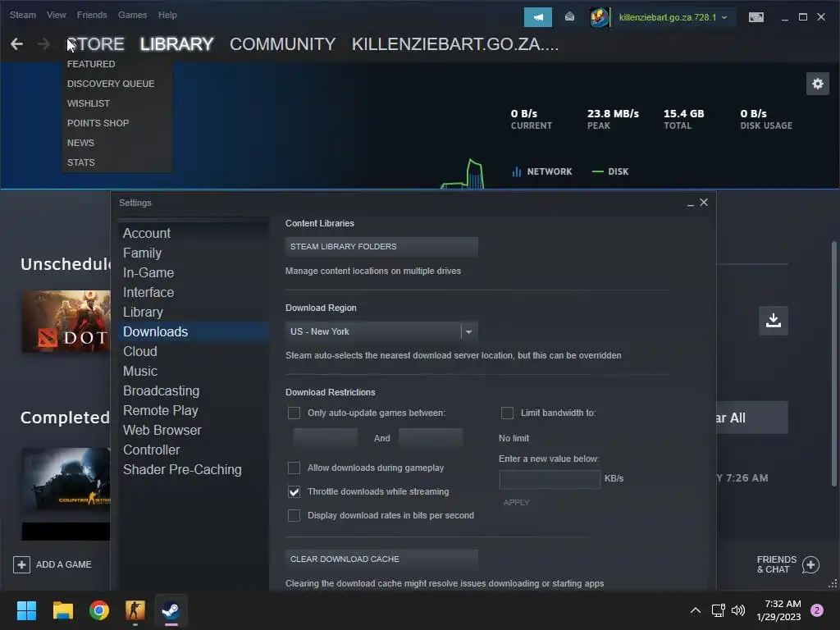
Task: Close the Settings dialog
Action: 704,202
